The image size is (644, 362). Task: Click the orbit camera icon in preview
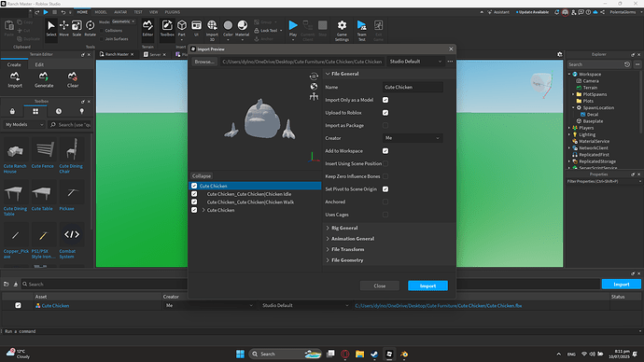[x=314, y=77]
